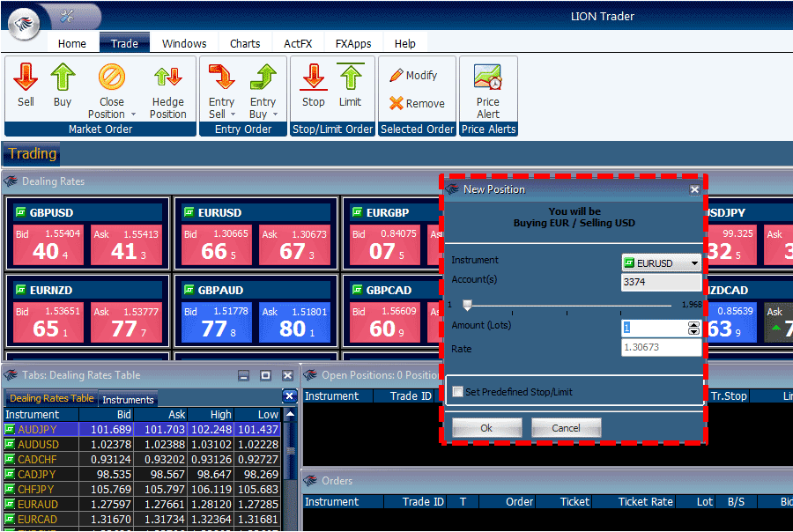This screenshot has width=793, height=532.
Task: Expand the Close Position dropdown arrow
Action: pos(134,115)
